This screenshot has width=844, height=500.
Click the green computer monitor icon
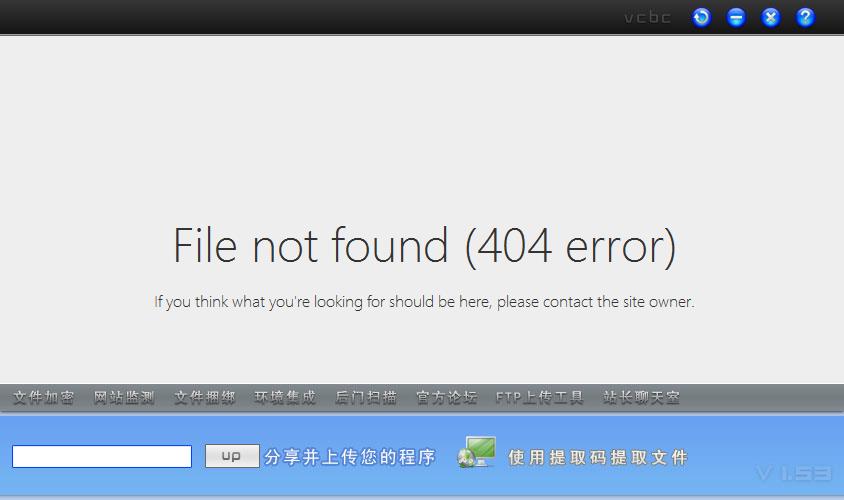(476, 452)
